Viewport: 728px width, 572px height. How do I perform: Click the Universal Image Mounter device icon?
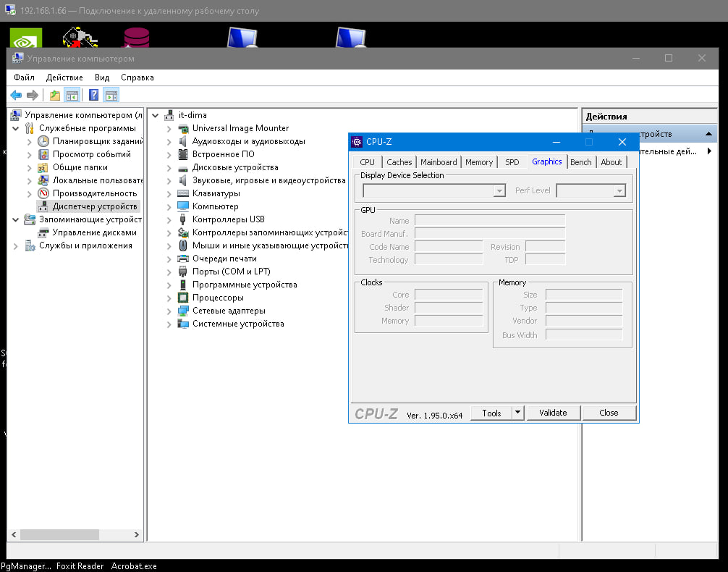(183, 128)
